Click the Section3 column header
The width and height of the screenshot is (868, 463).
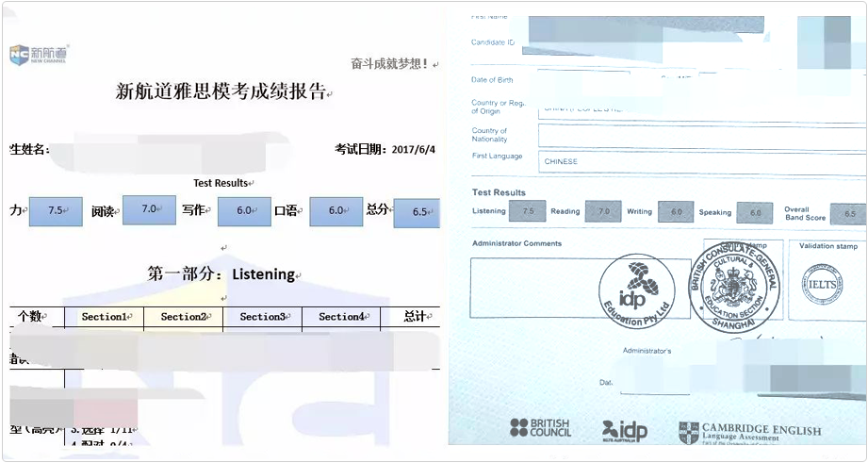coord(262,317)
